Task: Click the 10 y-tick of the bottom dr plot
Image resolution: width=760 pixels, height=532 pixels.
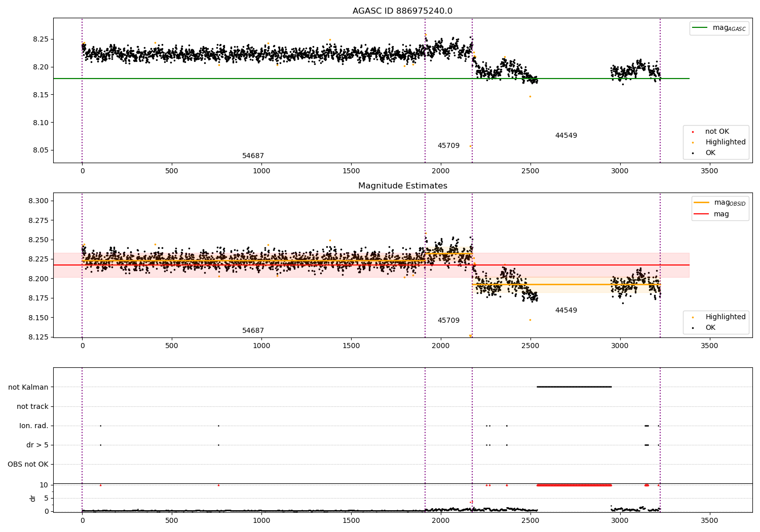Action: 44,485
